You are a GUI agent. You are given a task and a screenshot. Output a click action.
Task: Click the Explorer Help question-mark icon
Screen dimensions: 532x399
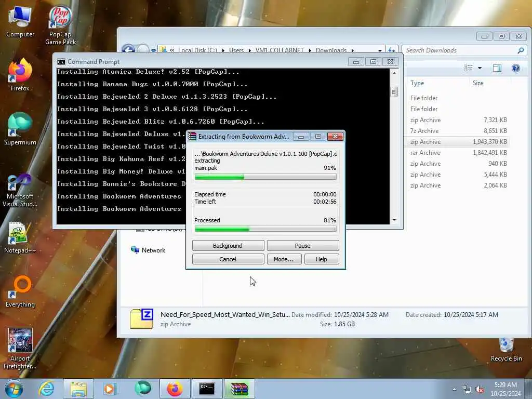pyautogui.click(x=516, y=68)
